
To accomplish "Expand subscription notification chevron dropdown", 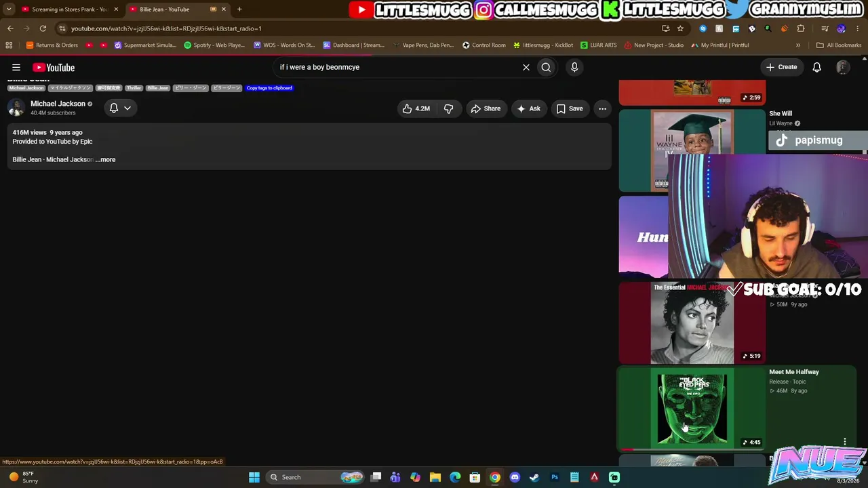I will pyautogui.click(x=127, y=108).
